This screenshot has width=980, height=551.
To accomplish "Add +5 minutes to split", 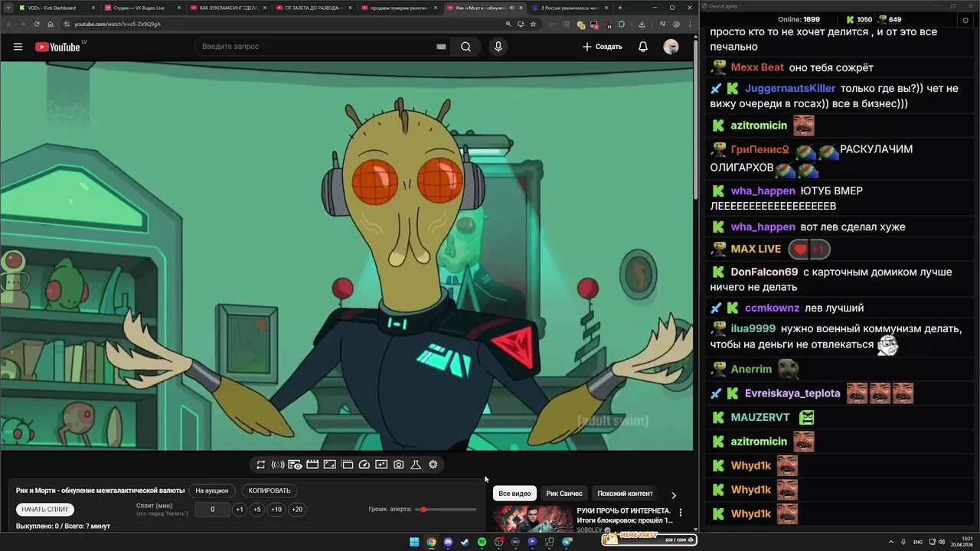I will point(256,510).
